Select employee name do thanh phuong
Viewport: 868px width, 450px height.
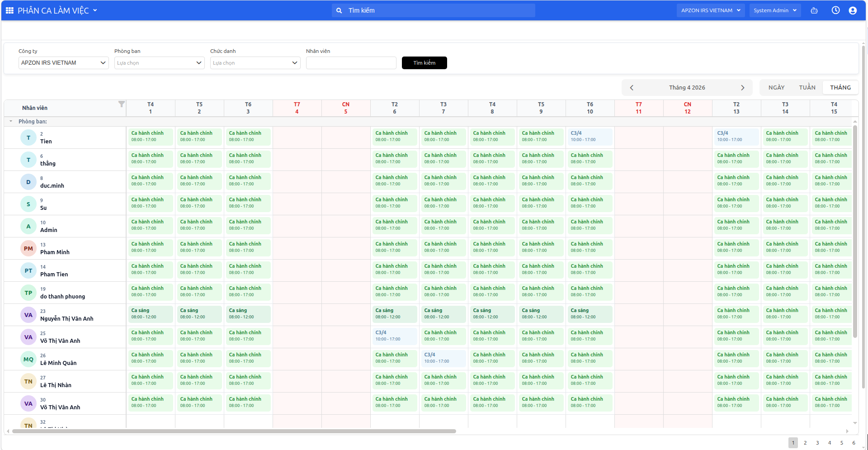click(x=62, y=297)
